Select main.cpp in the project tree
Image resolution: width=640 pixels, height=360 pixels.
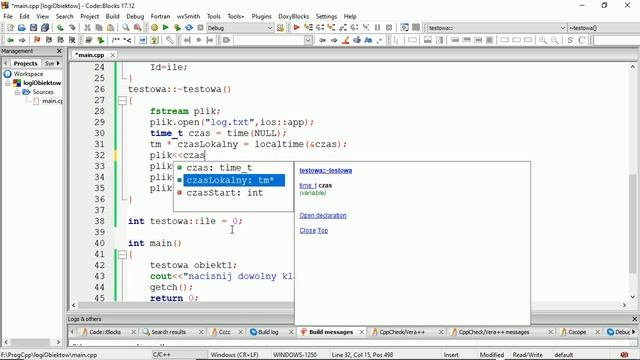click(52, 101)
